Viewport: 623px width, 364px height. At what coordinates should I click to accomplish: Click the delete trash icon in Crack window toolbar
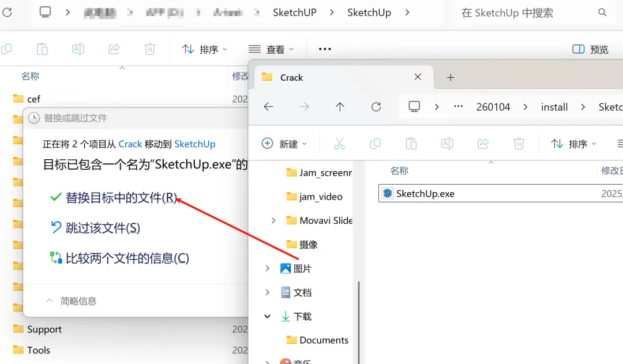coord(519,144)
